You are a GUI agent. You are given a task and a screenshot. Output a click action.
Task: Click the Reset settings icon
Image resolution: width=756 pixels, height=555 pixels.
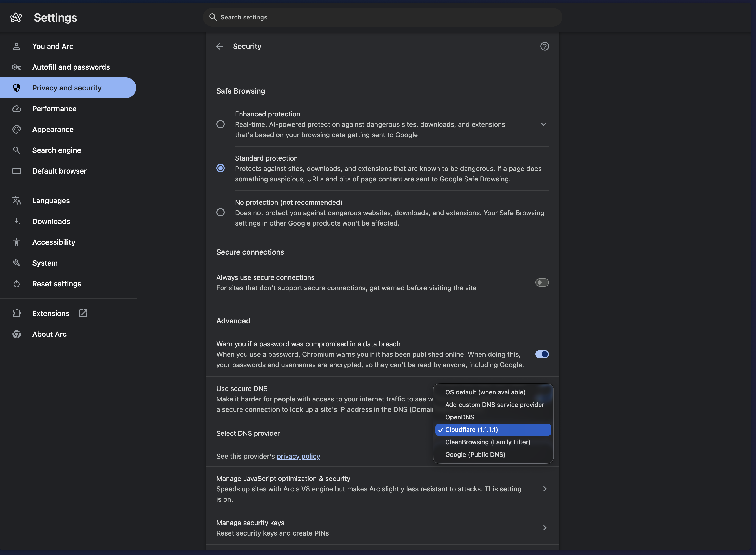point(16,284)
